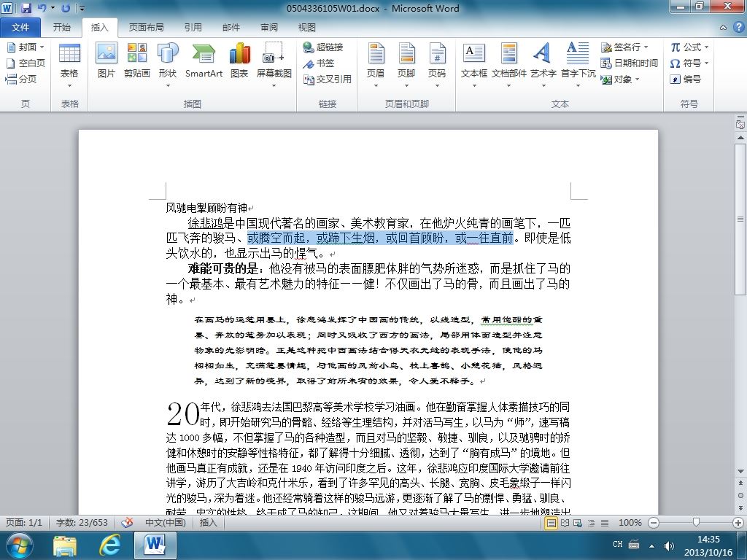747x560 pixels.
Task: Expand the cover page (封面) dropdown arrow
Action: (42, 47)
